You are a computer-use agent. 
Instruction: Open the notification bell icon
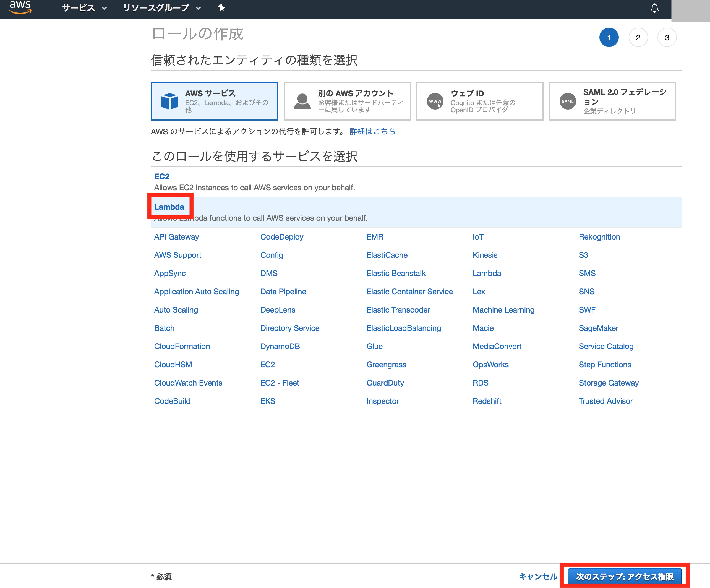click(x=654, y=8)
